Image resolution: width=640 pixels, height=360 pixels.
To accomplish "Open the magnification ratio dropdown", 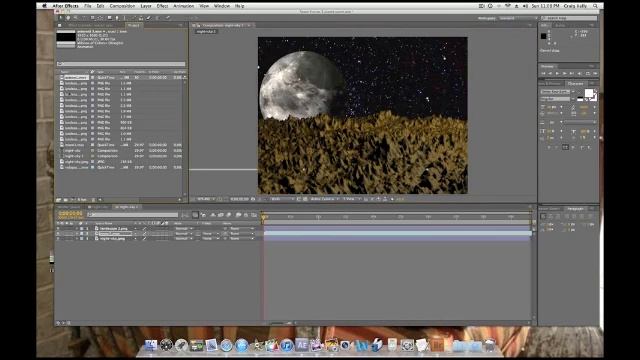I will coord(206,199).
